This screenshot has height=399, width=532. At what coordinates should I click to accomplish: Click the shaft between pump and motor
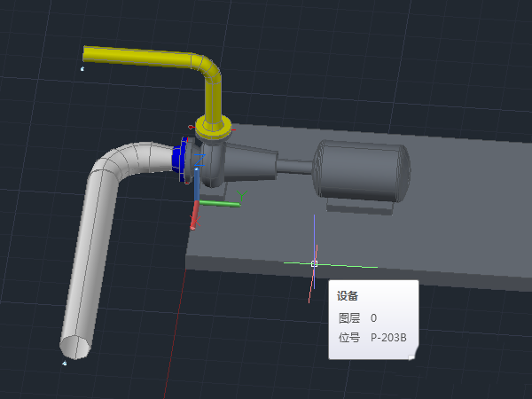[294, 167]
